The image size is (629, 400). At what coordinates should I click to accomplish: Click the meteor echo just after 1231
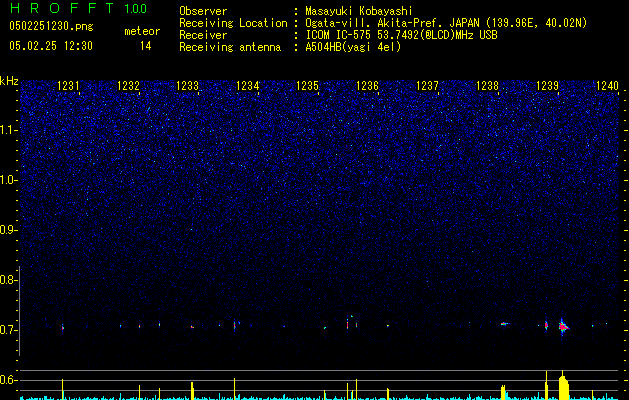(x=63, y=328)
